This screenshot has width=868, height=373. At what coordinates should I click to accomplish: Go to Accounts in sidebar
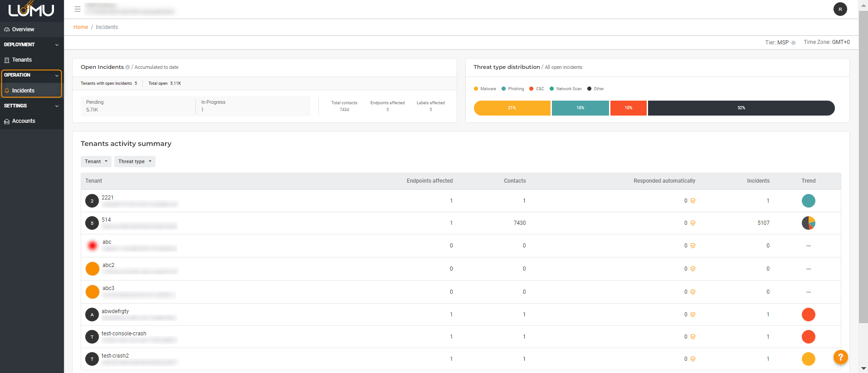coord(24,121)
